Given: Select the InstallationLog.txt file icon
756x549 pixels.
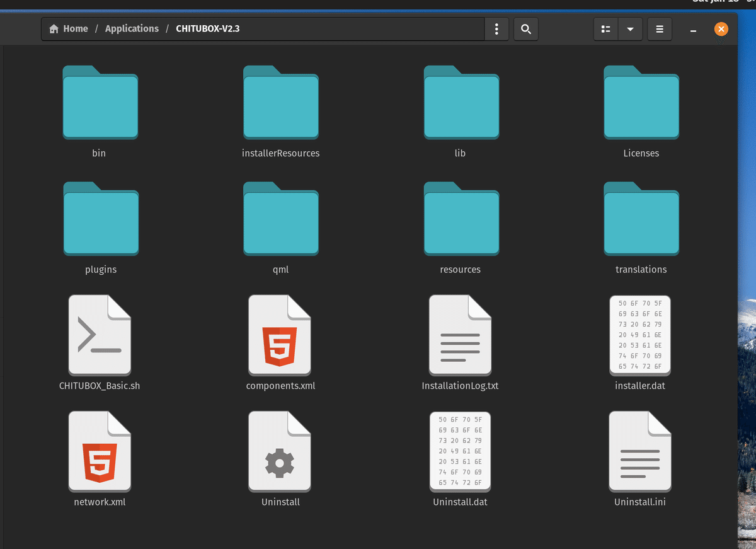Looking at the screenshot, I should (461, 335).
